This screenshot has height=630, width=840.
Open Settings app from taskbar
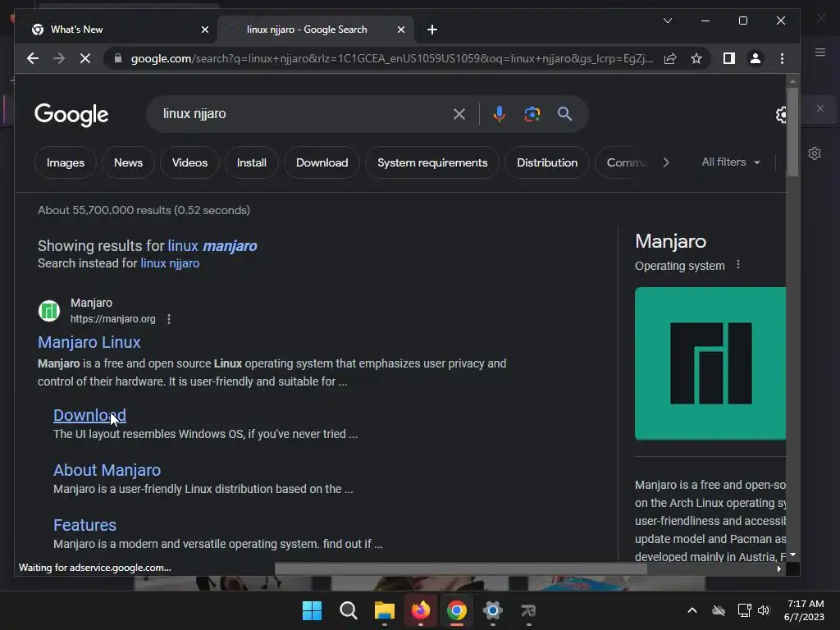click(x=492, y=610)
